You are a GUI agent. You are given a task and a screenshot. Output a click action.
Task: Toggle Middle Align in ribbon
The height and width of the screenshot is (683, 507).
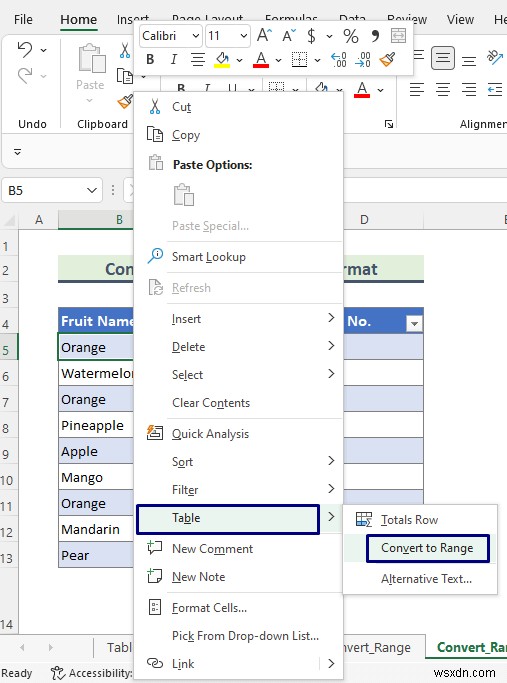pyautogui.click(x=443, y=58)
